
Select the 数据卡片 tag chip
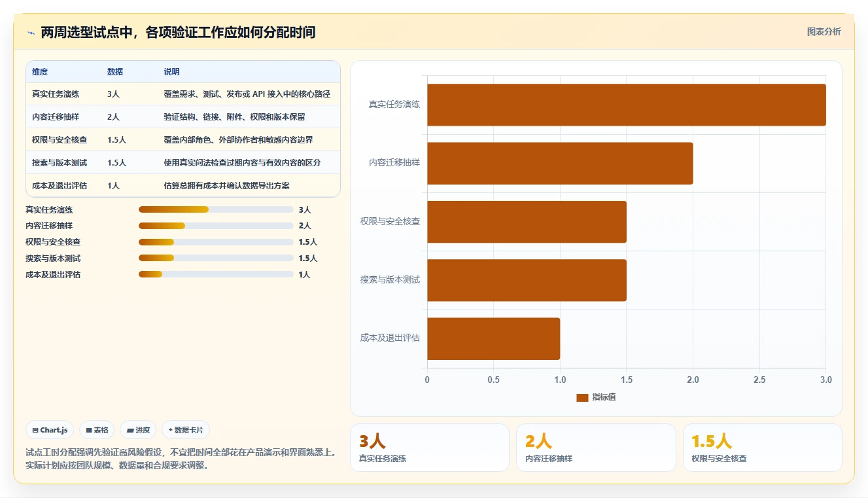(x=186, y=430)
